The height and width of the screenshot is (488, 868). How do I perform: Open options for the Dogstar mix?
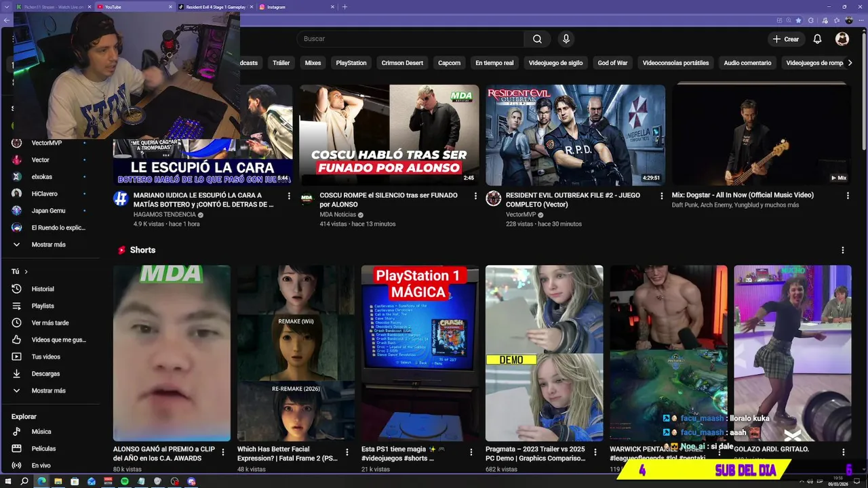point(848,196)
